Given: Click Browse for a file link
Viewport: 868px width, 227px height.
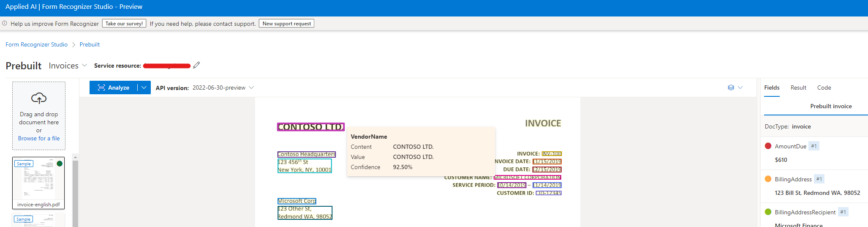Looking at the screenshot, I should [39, 138].
